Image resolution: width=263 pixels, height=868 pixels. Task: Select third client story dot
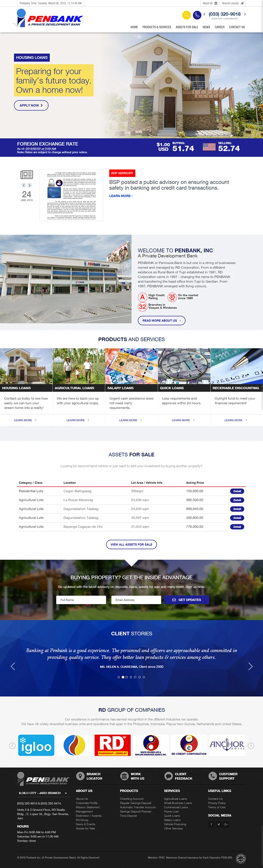pos(127,677)
